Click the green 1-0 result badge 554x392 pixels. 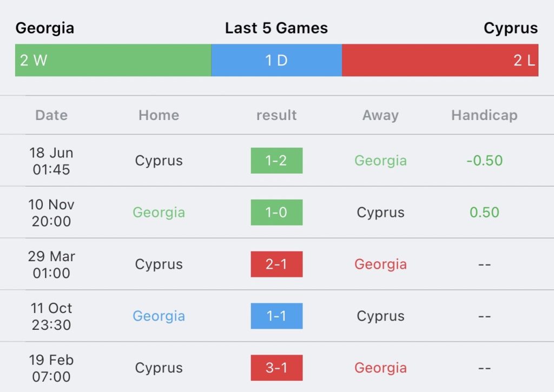[276, 212]
